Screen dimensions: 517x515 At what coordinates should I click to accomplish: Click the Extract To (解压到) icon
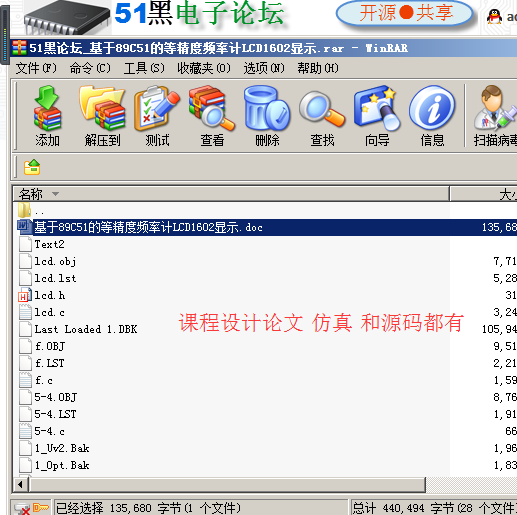pos(102,116)
